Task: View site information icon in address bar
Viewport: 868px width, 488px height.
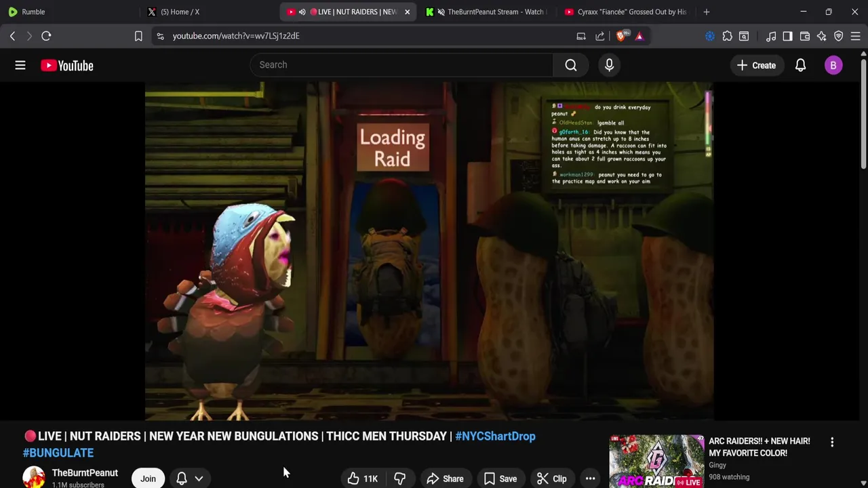Action: 160,36
